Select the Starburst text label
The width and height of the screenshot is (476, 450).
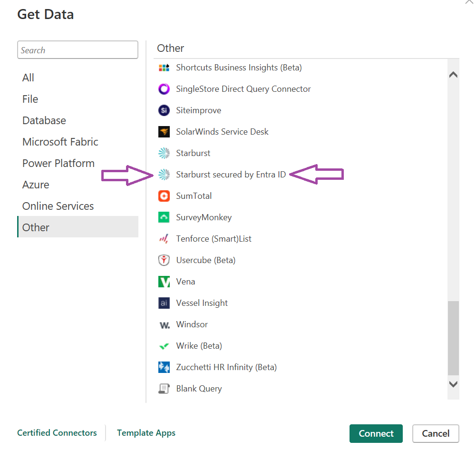tap(193, 153)
